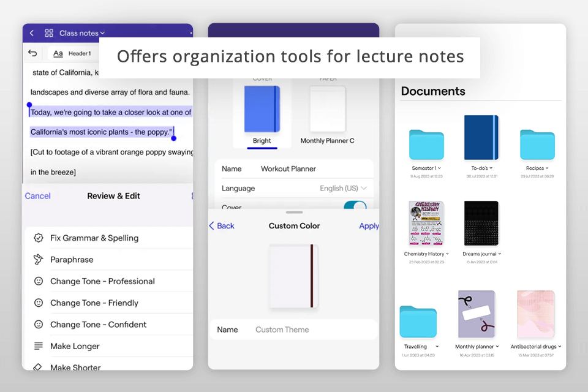The image size is (588, 392).
Task: Expand the To-do's dropdown chevron
Action: point(491,168)
